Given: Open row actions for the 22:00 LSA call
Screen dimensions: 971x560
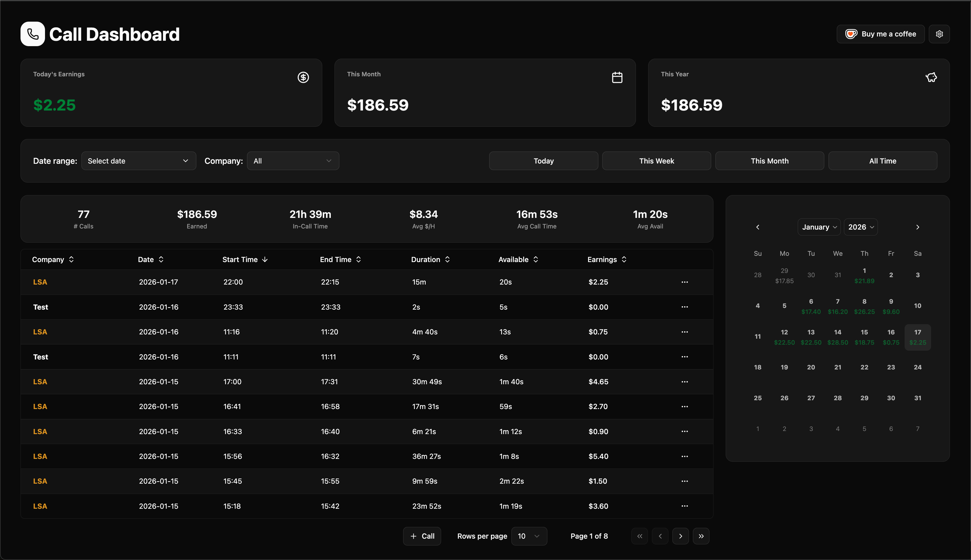Looking at the screenshot, I should [684, 282].
